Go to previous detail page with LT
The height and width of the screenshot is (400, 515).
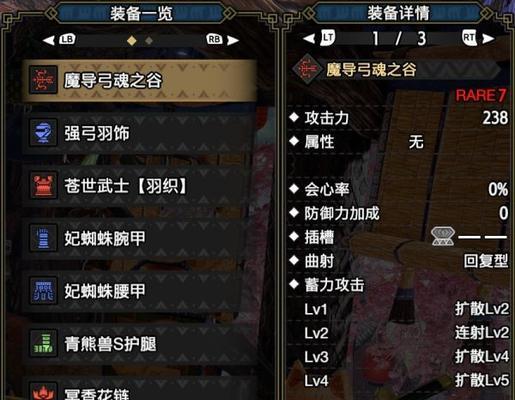[x=319, y=38]
